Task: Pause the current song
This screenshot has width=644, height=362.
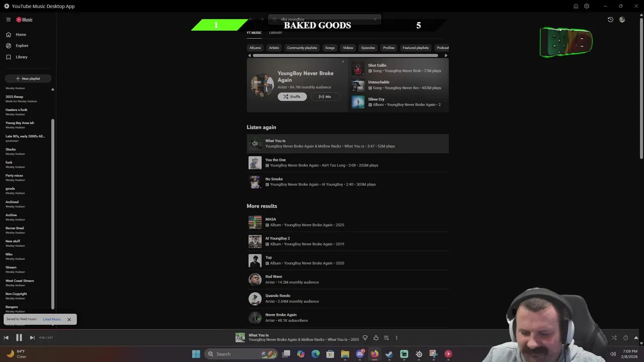Action: 19,338
